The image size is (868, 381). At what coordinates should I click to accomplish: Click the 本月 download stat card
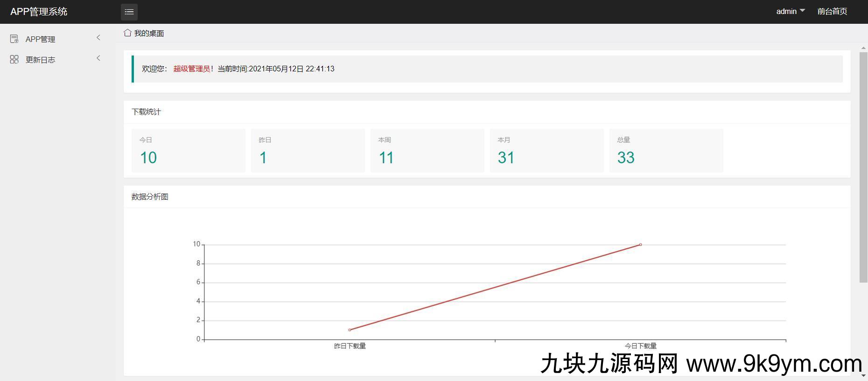[x=547, y=151]
